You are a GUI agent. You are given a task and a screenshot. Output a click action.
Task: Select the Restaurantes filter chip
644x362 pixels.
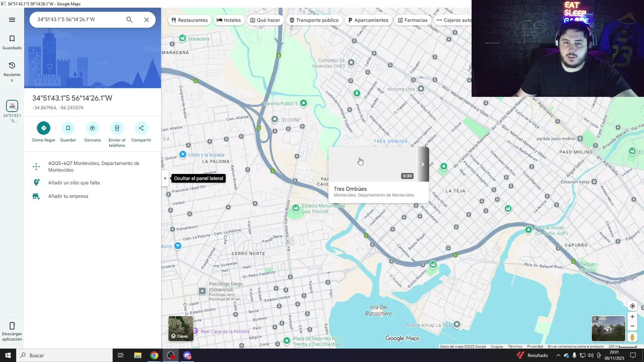189,20
